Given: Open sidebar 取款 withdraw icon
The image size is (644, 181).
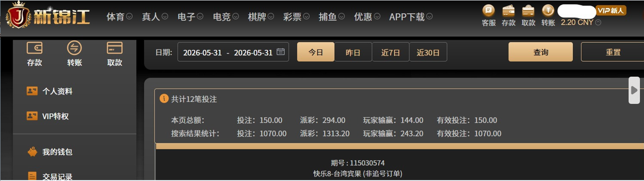Looking at the screenshot, I should [x=115, y=47].
